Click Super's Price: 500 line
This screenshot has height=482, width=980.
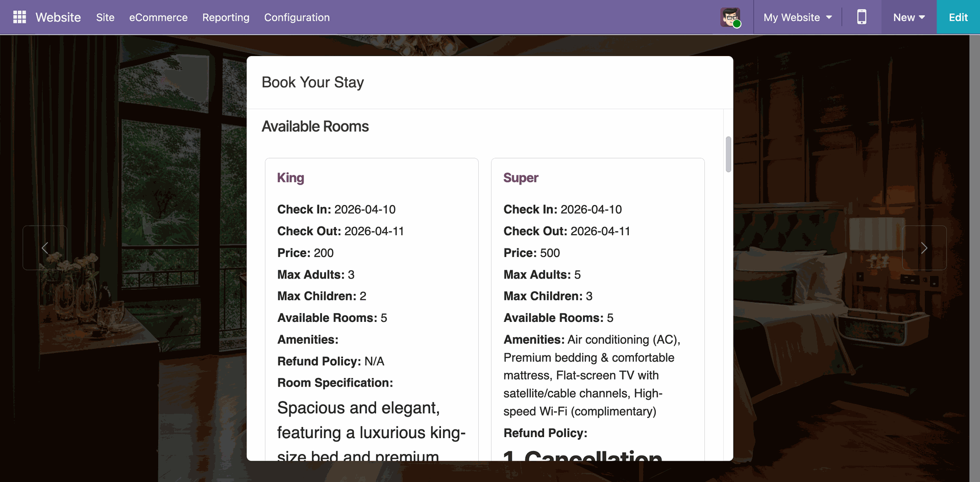(532, 253)
